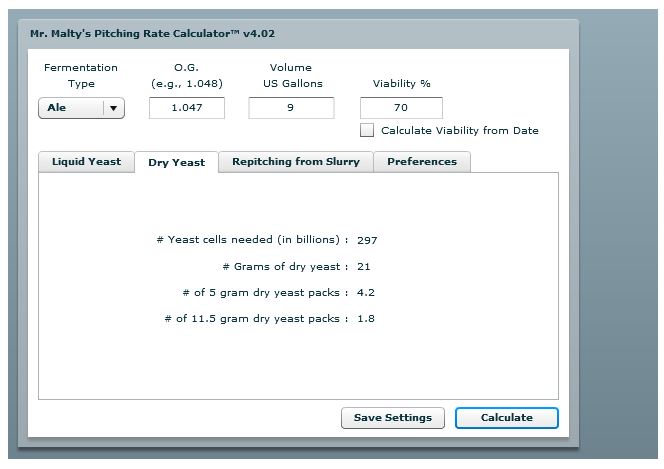Click the grams of dry yeast value 21

pyautogui.click(x=363, y=267)
